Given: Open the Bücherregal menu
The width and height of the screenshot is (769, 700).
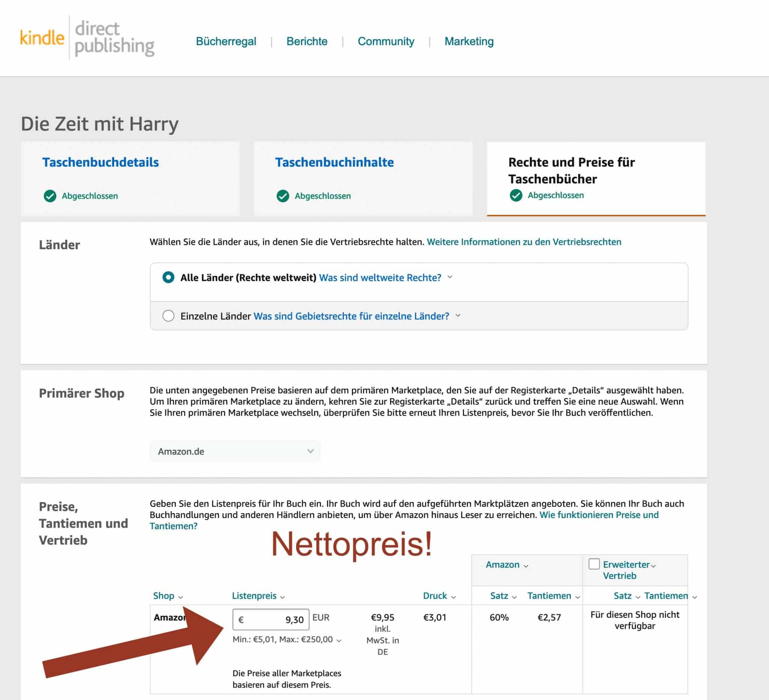Looking at the screenshot, I should (226, 41).
